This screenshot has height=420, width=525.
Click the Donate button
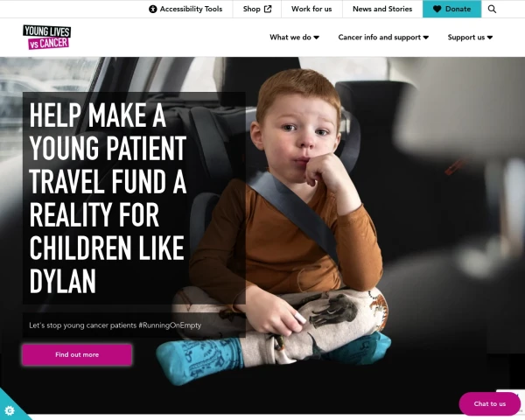[x=452, y=9]
